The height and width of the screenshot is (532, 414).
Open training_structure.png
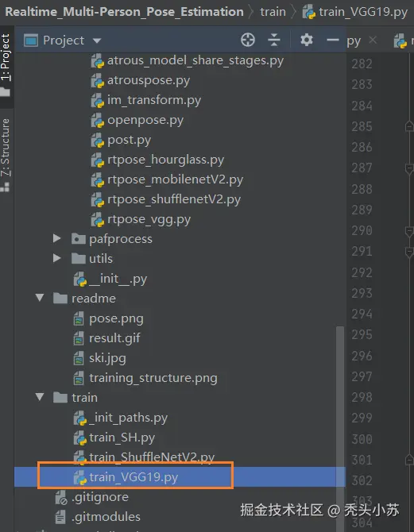pos(153,378)
